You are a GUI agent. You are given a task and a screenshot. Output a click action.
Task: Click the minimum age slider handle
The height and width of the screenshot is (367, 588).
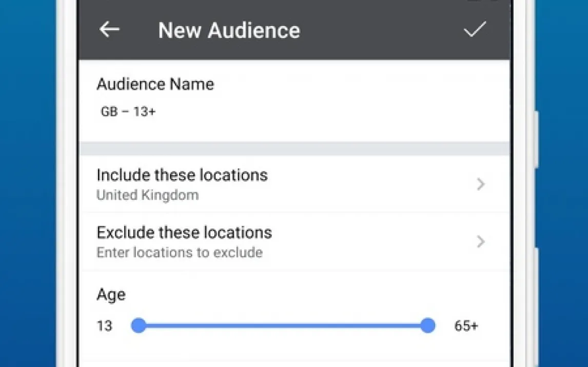pyautogui.click(x=139, y=325)
